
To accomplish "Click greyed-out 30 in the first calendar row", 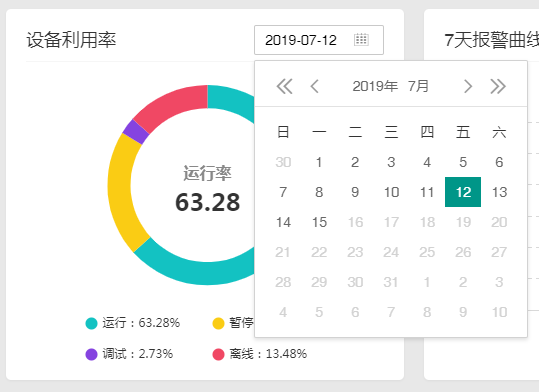I will pyautogui.click(x=283, y=162).
